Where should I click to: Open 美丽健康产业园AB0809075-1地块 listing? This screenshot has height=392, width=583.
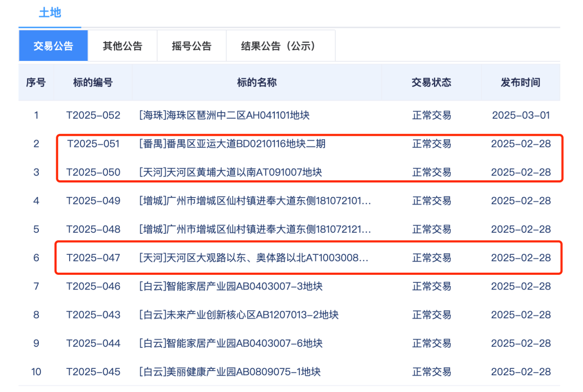(229, 372)
